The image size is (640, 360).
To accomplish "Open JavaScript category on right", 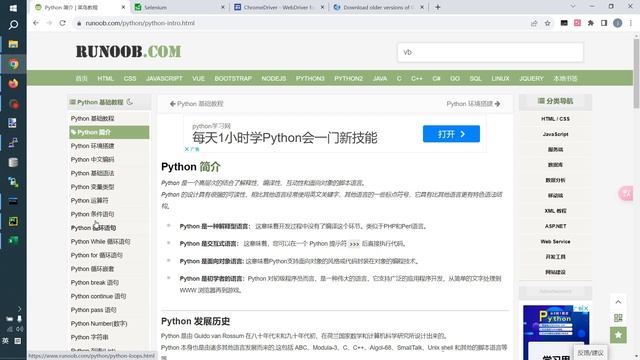I will 555,134.
